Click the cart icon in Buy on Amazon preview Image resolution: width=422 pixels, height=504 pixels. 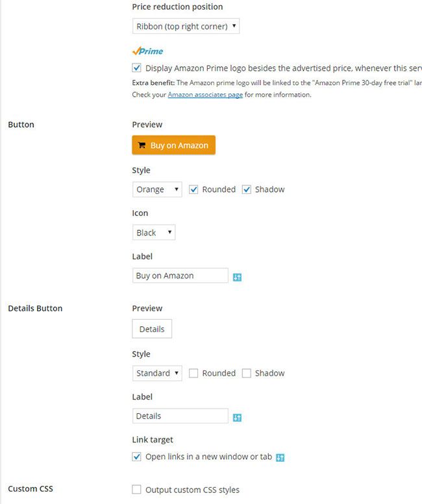[142, 146]
